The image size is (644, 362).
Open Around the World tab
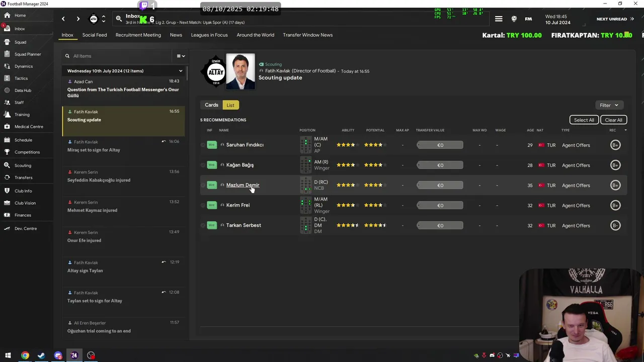[x=256, y=35]
